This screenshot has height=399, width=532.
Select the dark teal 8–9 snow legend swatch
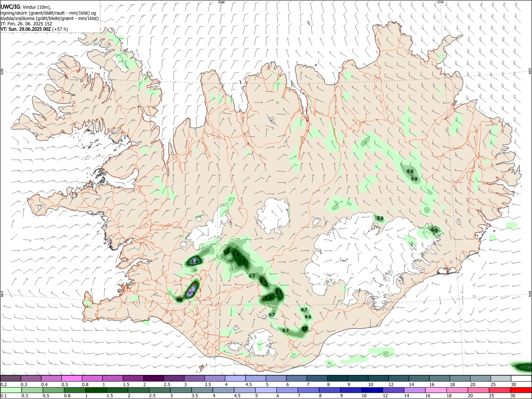pos(337,378)
